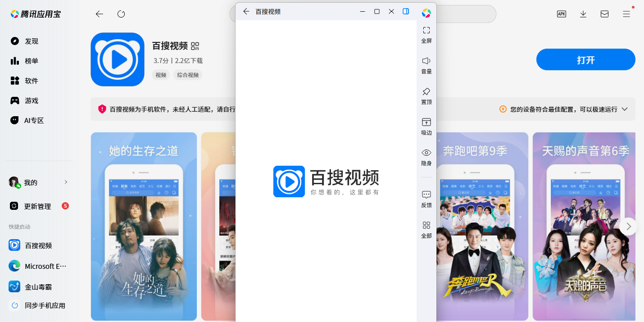Expand 我的 account entry
The width and height of the screenshot is (644, 322).
pyautogui.click(x=39, y=182)
